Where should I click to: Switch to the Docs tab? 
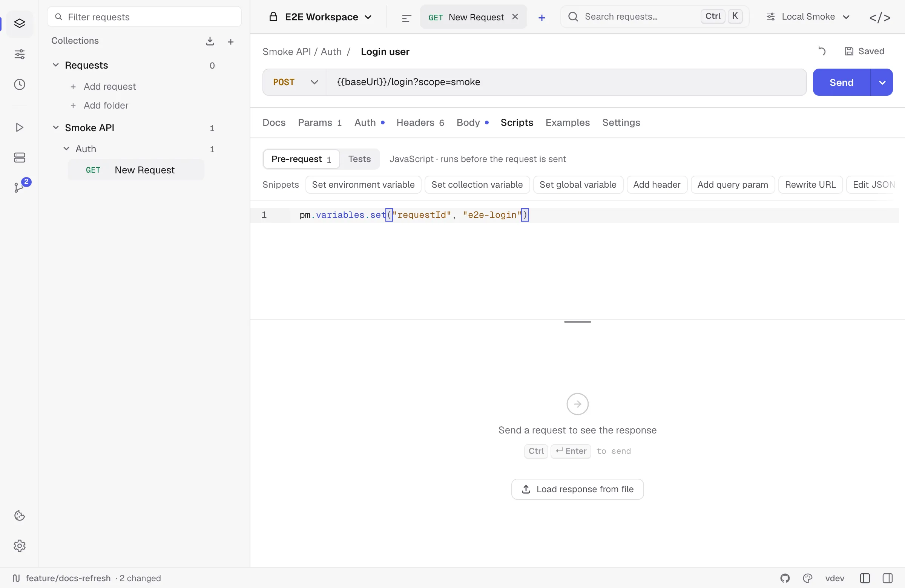tap(274, 122)
